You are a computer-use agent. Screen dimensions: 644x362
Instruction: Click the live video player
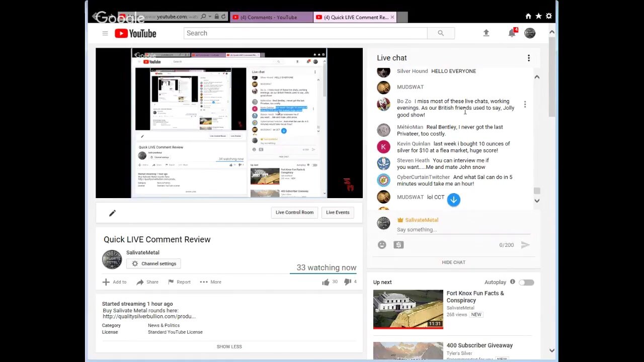(x=229, y=123)
